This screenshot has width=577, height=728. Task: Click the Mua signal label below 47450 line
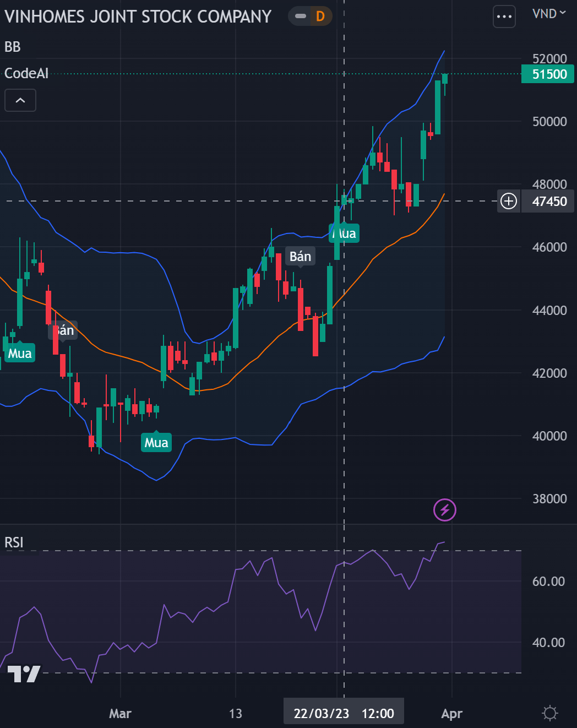tap(345, 233)
